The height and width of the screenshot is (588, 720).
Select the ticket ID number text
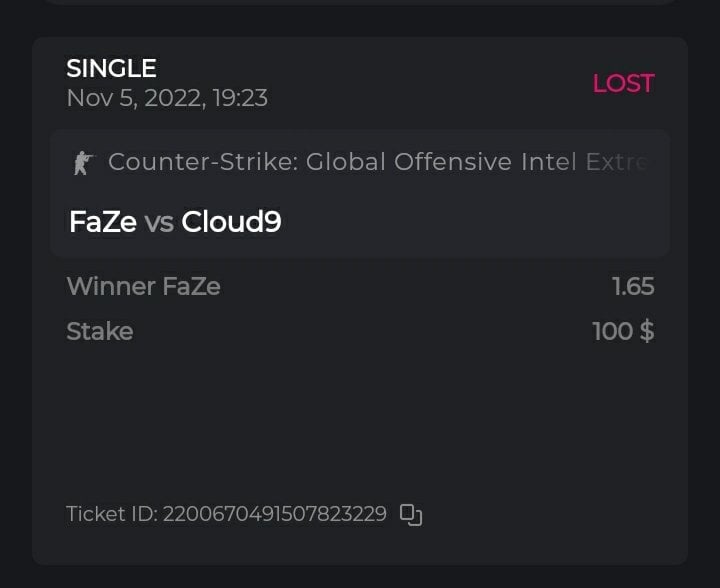click(274, 515)
